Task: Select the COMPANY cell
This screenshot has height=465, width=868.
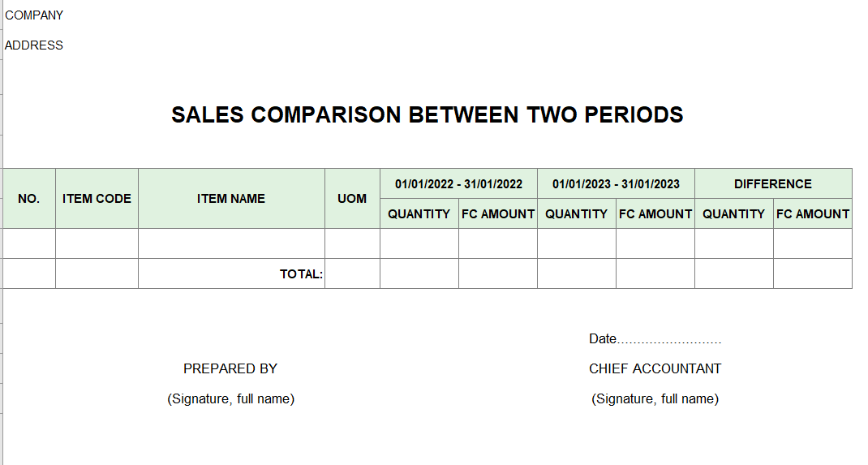Action: pos(34,15)
